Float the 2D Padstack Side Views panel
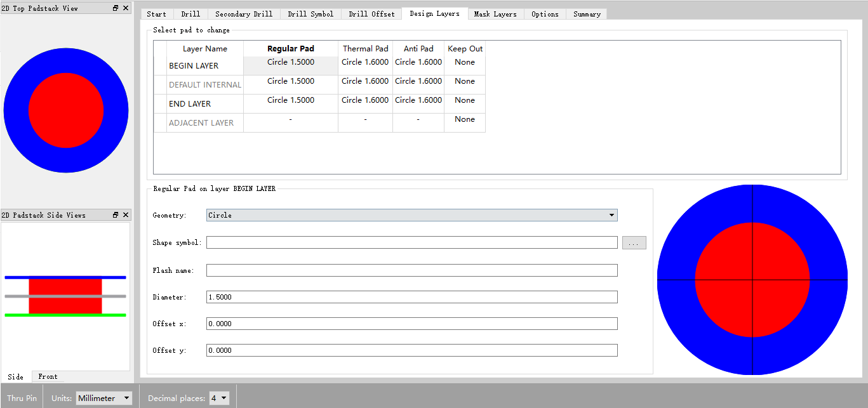 116,215
